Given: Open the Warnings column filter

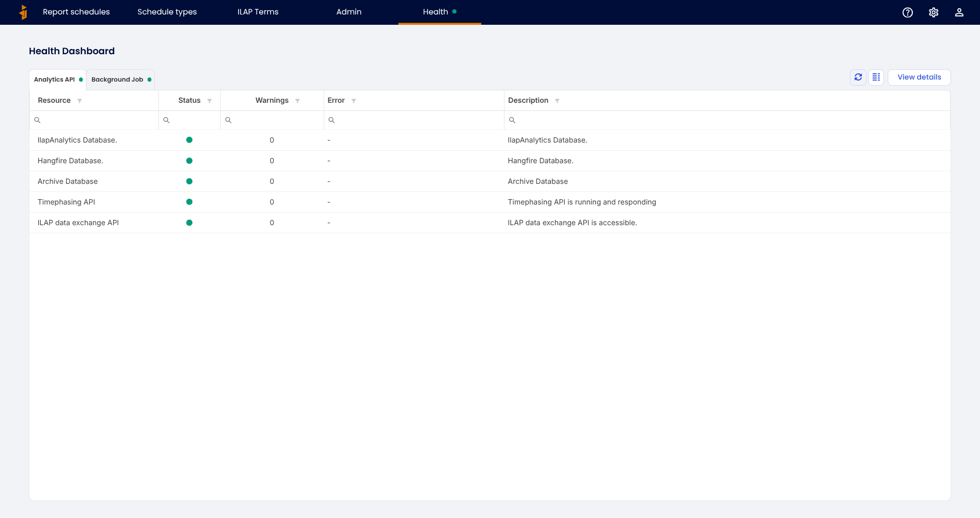Looking at the screenshot, I should pyautogui.click(x=297, y=101).
